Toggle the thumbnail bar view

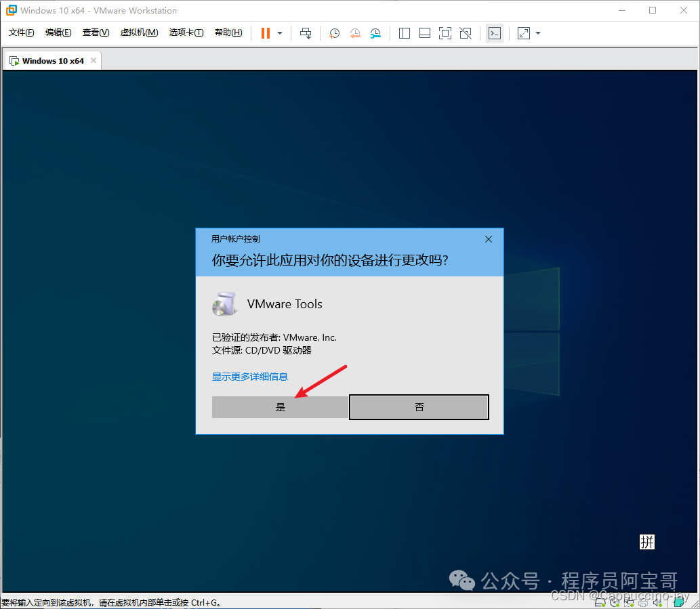tap(425, 33)
